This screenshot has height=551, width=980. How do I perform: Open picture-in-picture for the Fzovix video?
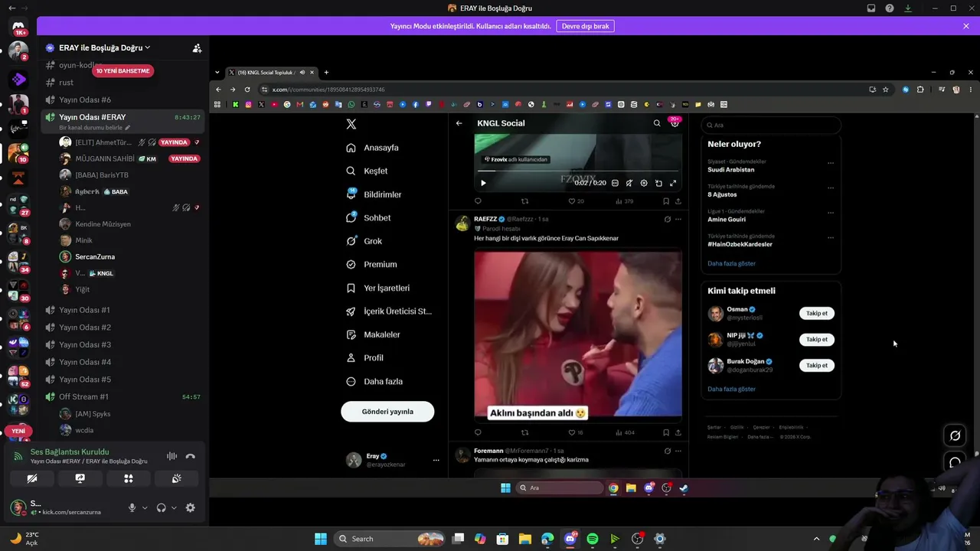(658, 183)
